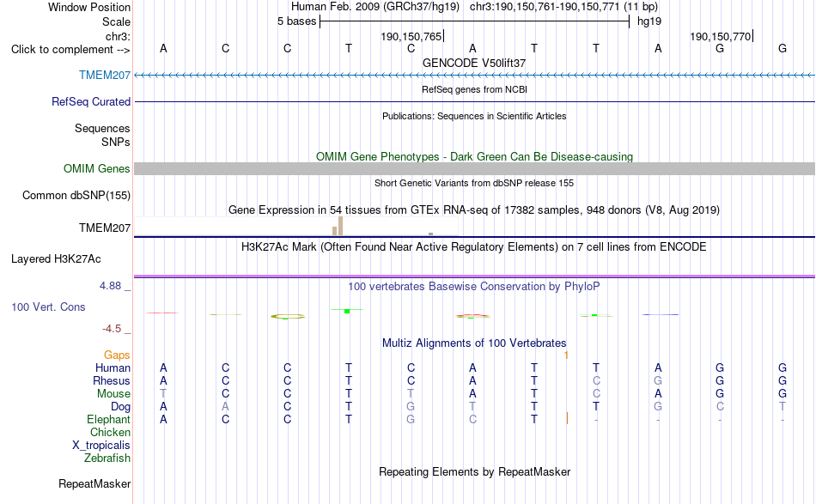Click the OMIM Gene Phenotypes title
This screenshot has width=816, height=504.
coord(475,156)
